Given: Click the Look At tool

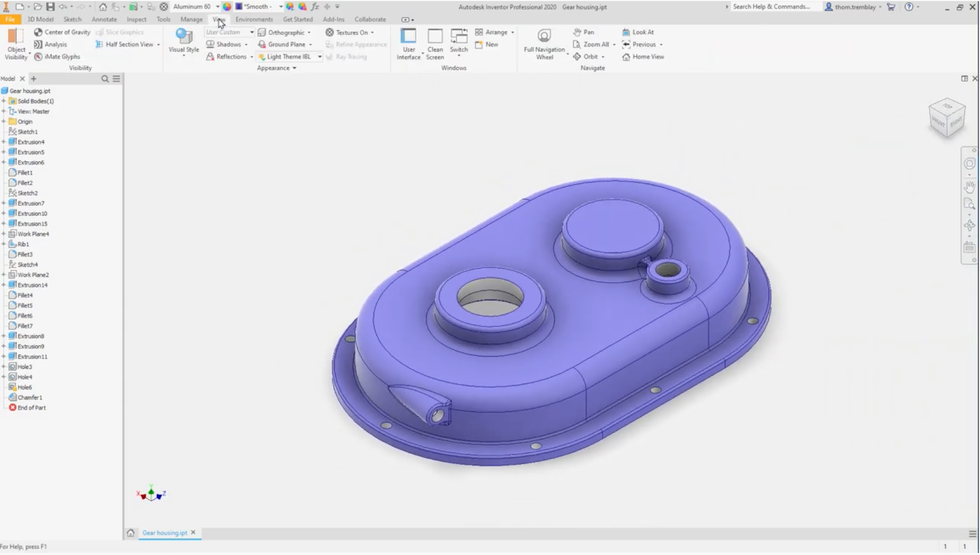Looking at the screenshot, I should pos(638,32).
